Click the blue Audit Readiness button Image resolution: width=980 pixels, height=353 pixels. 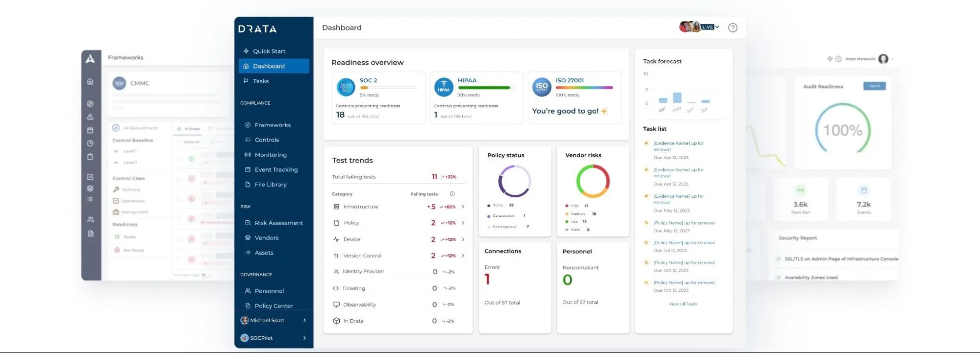(874, 86)
